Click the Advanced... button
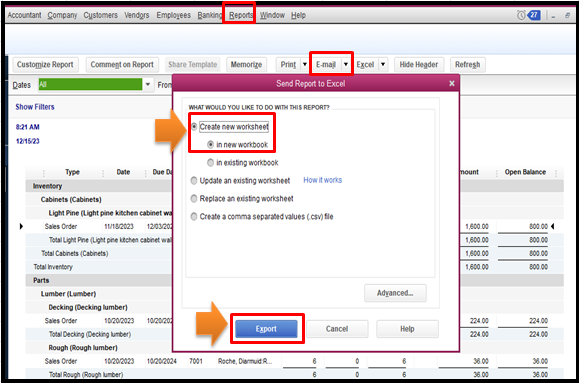 point(395,293)
